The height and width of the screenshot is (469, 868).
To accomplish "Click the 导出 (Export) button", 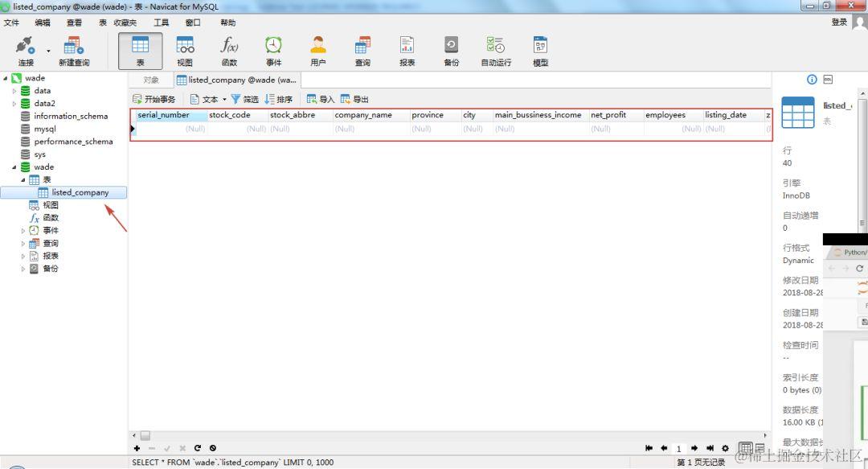I will pyautogui.click(x=354, y=99).
